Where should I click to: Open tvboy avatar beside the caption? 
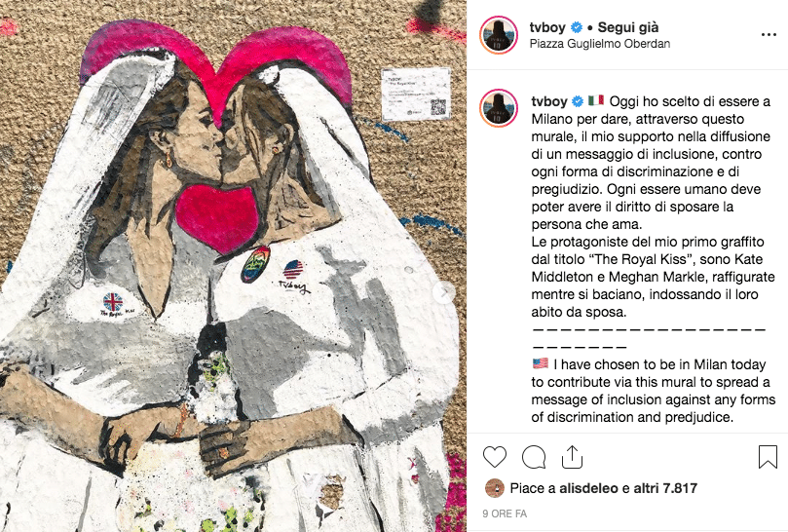coord(498,108)
